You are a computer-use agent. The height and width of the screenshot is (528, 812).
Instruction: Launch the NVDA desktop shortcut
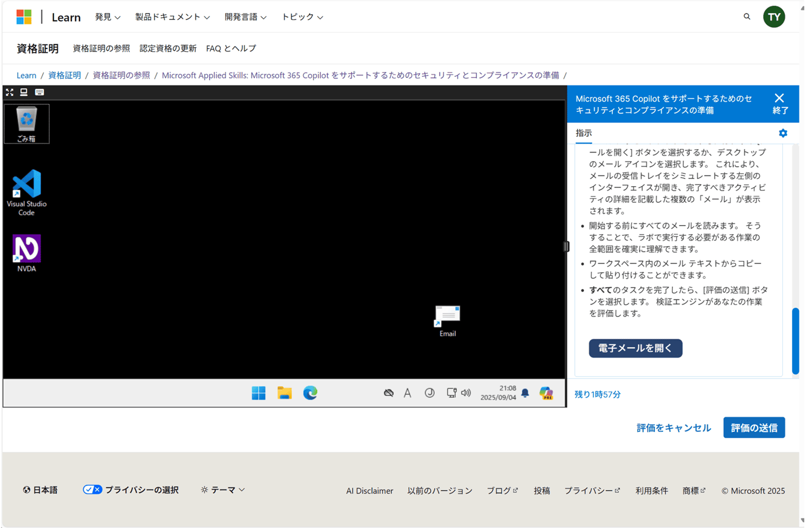(27, 253)
